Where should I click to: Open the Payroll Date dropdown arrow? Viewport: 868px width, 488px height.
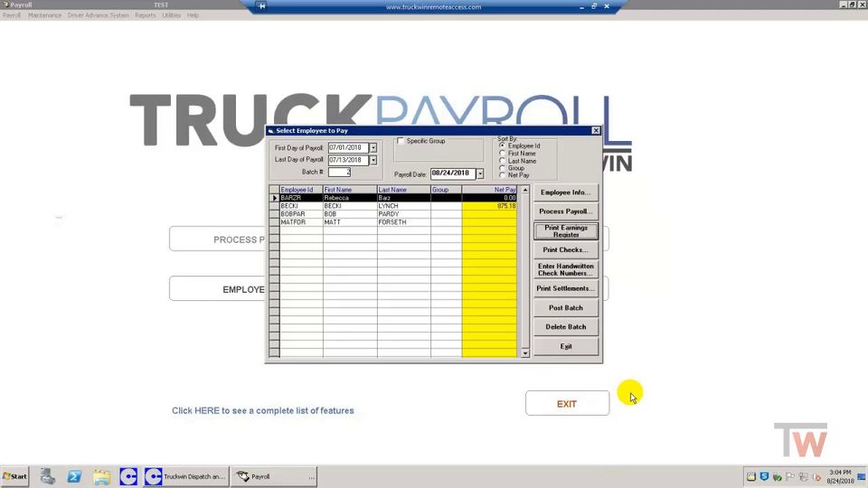[x=480, y=174]
